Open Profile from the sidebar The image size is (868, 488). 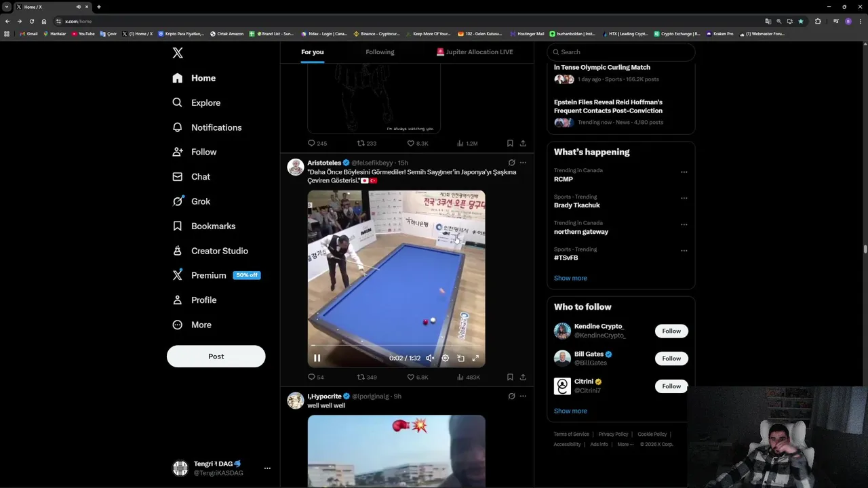click(195, 300)
